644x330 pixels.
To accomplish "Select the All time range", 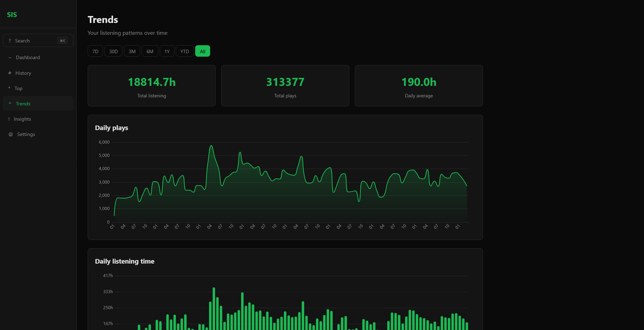I will [x=202, y=51].
